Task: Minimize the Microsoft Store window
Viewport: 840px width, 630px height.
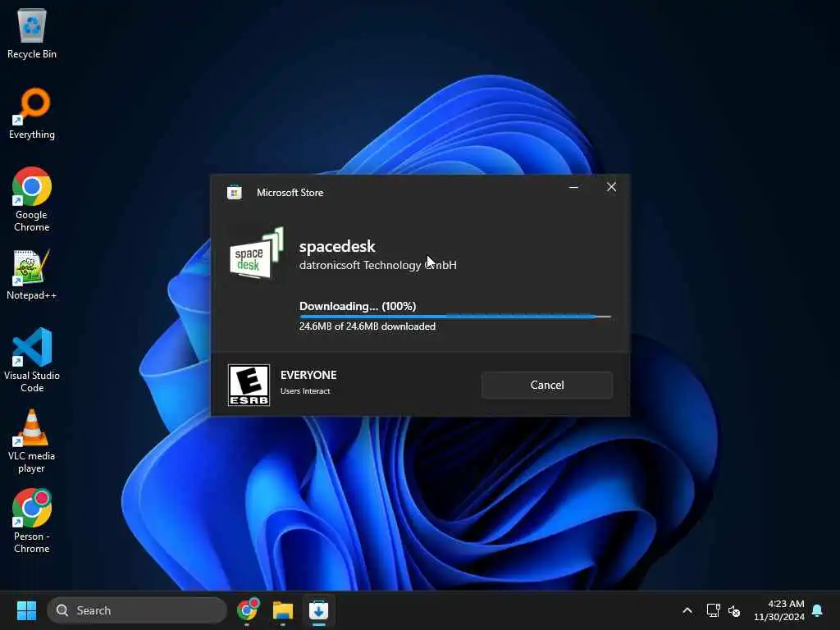Action: pos(573,187)
